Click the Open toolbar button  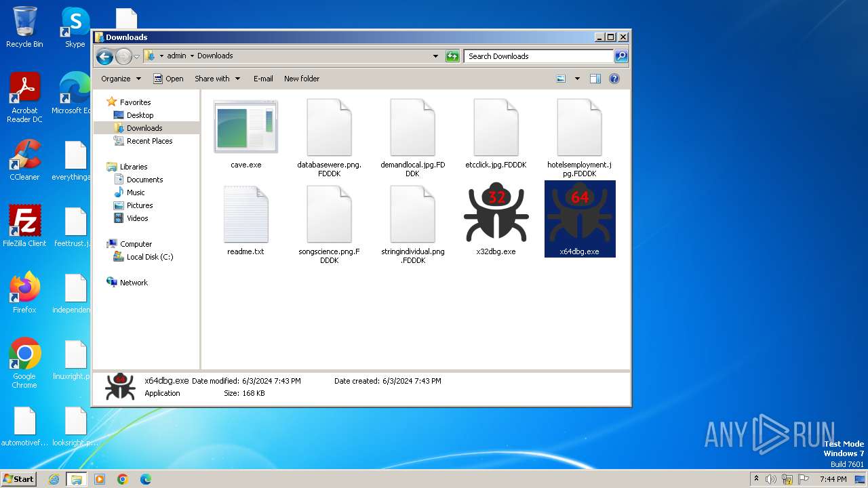tap(168, 79)
